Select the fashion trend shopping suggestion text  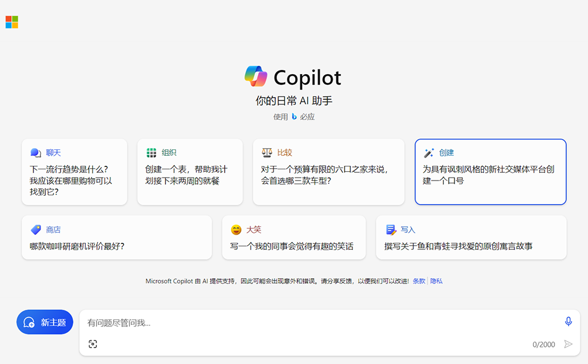pyautogui.click(x=71, y=181)
